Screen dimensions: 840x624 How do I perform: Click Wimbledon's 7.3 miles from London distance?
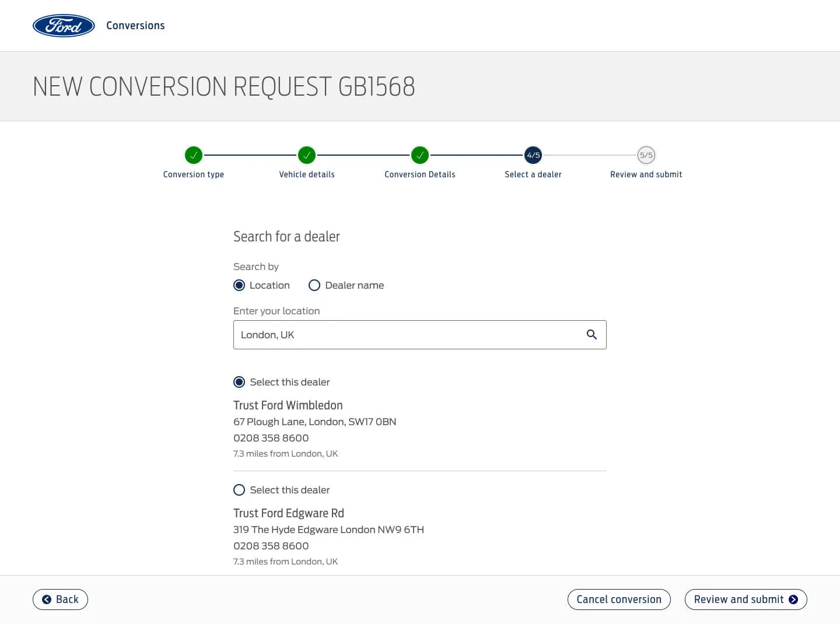(285, 454)
